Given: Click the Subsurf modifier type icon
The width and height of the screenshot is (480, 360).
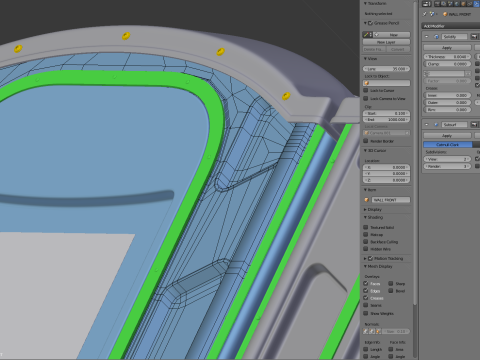Looking at the screenshot, I should pyautogui.click(x=436, y=125).
